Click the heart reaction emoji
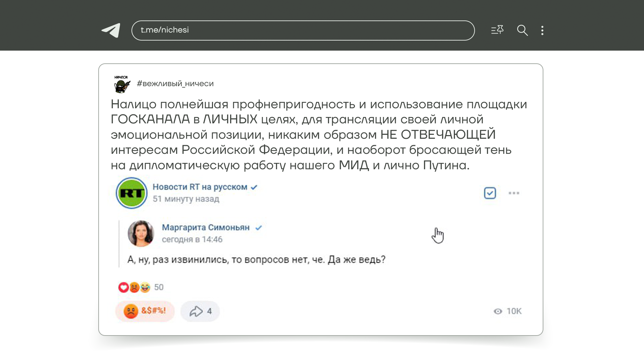This screenshot has width=644, height=362. 123,287
